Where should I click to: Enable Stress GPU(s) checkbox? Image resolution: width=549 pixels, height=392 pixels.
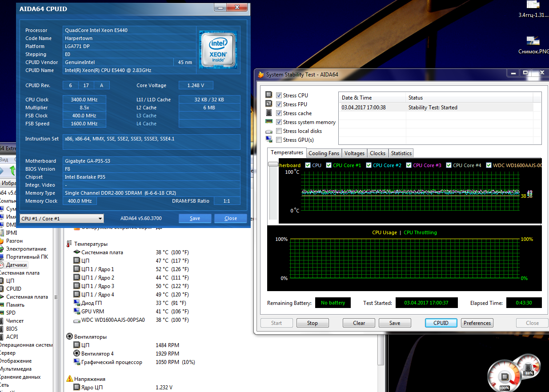tap(279, 140)
